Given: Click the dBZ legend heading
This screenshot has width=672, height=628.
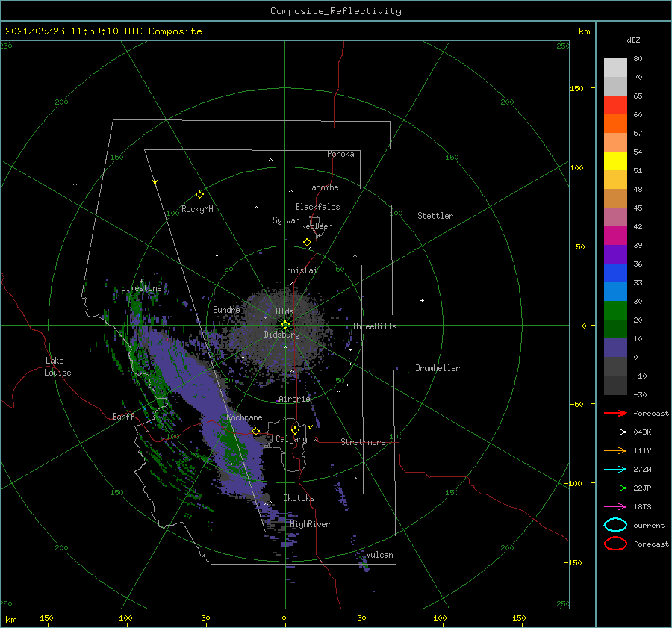Looking at the screenshot, I should coord(633,40).
